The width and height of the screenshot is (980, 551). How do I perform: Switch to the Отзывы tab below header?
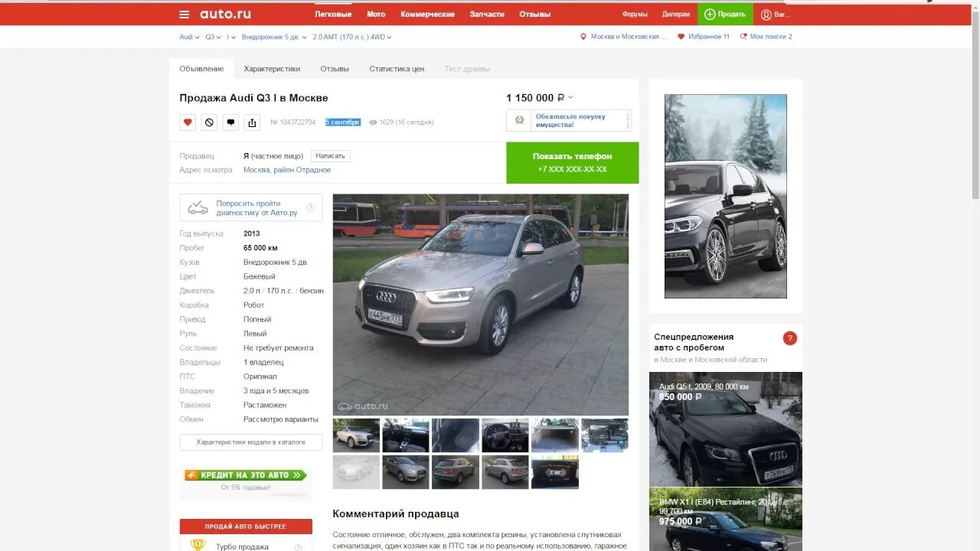pyautogui.click(x=335, y=69)
